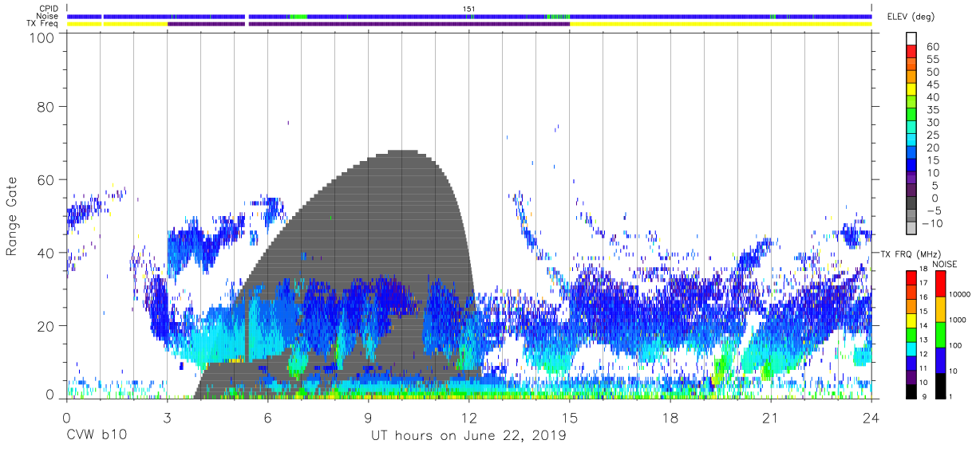
Task: Click the '100' tick on Range Gate axis
Action: [41, 37]
